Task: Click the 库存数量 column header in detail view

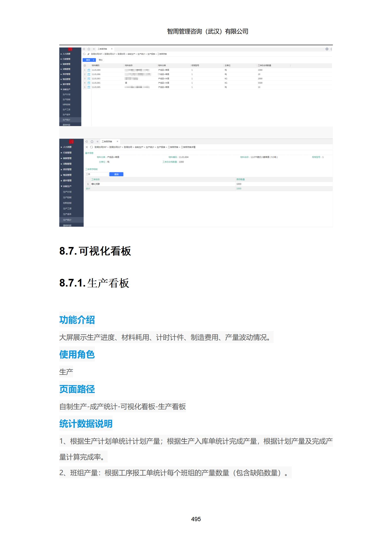Action: point(240,179)
